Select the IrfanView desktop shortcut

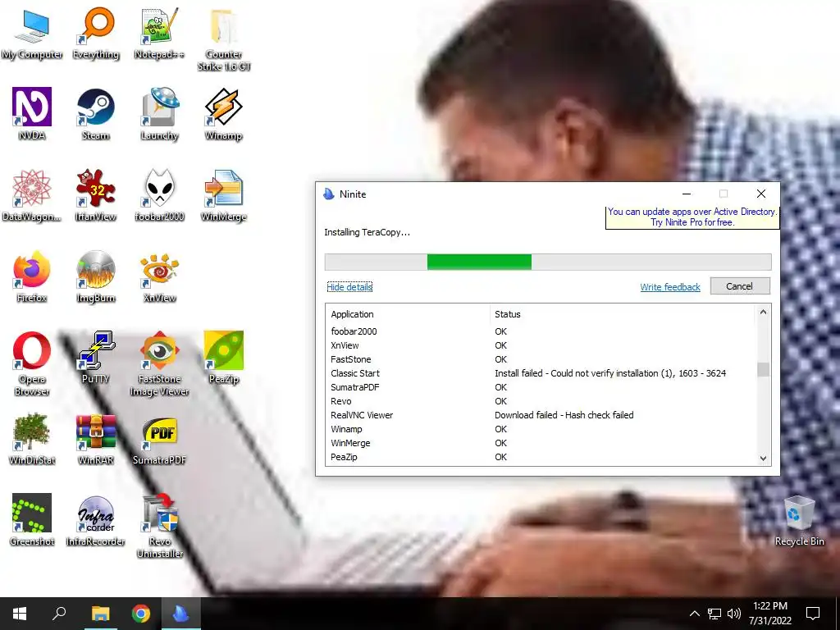click(96, 195)
